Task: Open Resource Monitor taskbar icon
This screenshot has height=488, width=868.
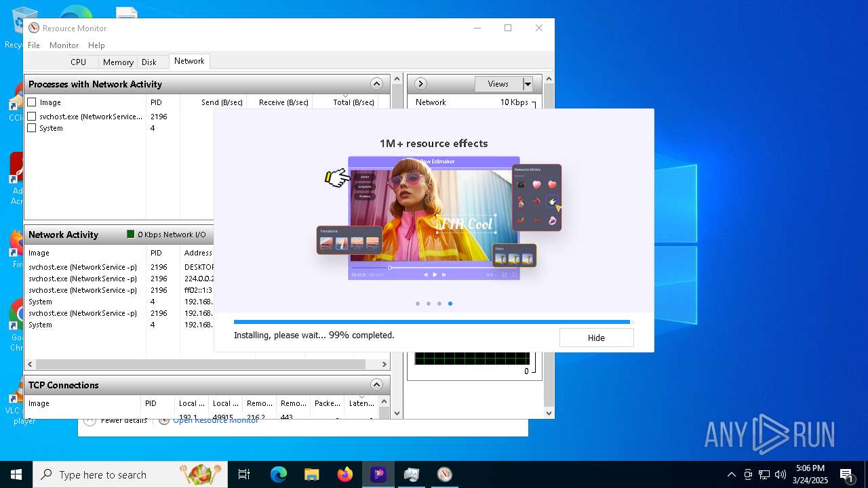Action: [x=444, y=474]
